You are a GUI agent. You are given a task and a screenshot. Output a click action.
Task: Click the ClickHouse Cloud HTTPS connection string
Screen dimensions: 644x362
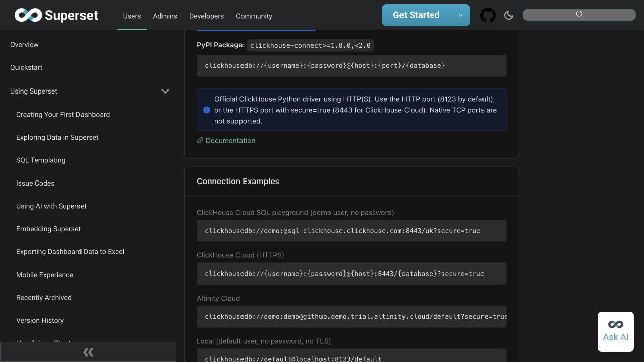(351, 274)
